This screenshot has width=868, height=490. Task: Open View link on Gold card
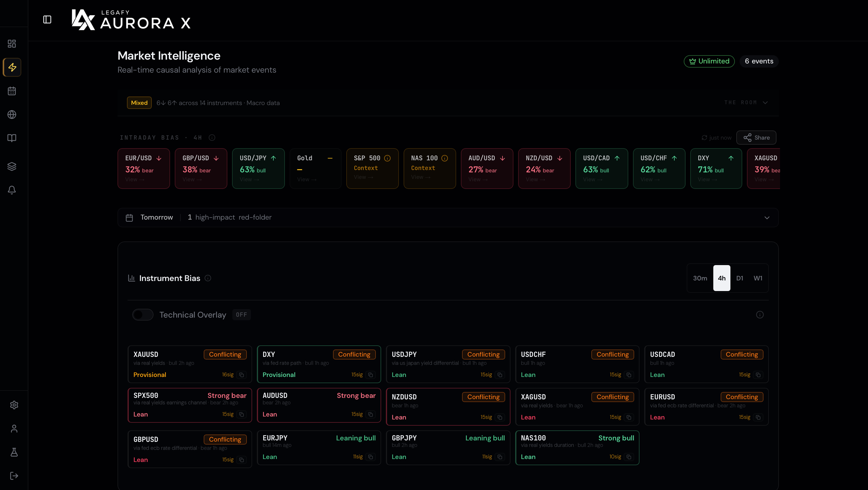click(x=307, y=180)
